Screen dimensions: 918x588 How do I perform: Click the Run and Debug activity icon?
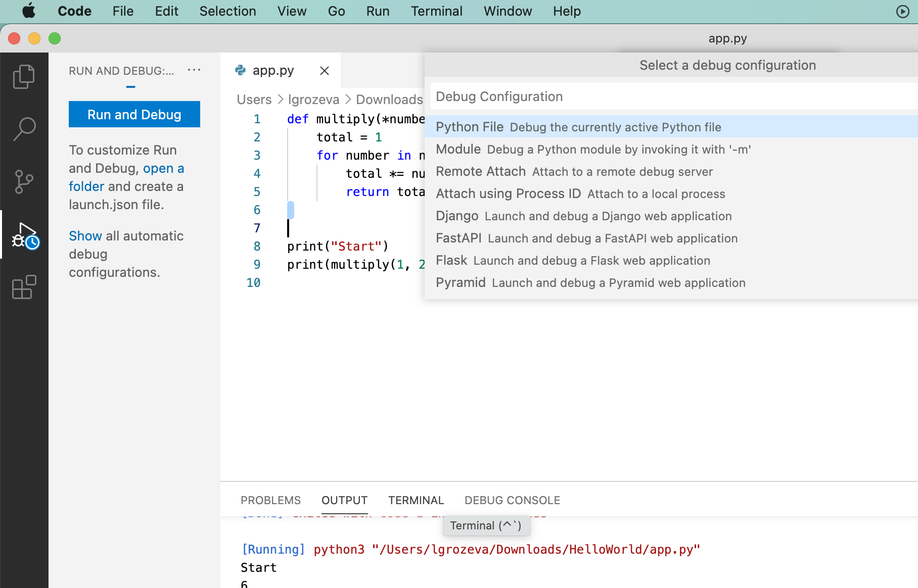click(x=25, y=235)
